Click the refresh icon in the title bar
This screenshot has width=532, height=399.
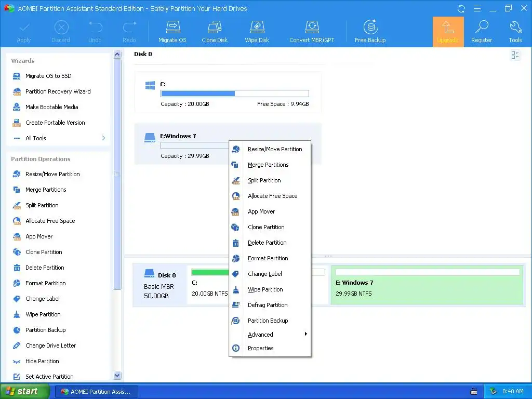tap(461, 9)
